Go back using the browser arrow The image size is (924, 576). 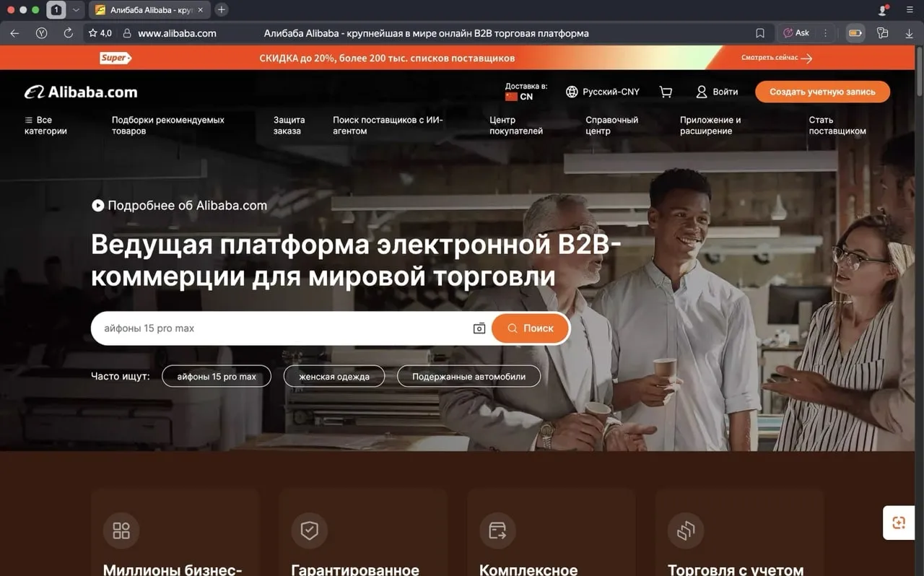pos(14,33)
